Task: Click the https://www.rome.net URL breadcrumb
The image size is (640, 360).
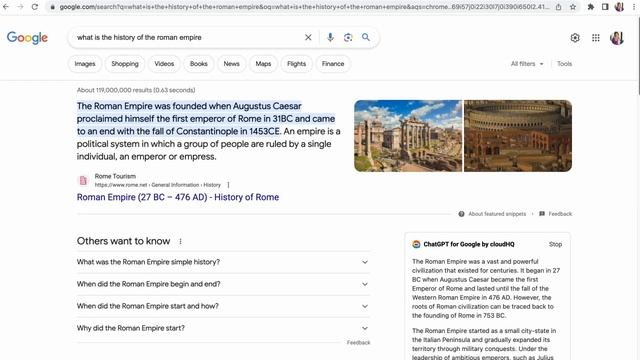Action: point(158,185)
